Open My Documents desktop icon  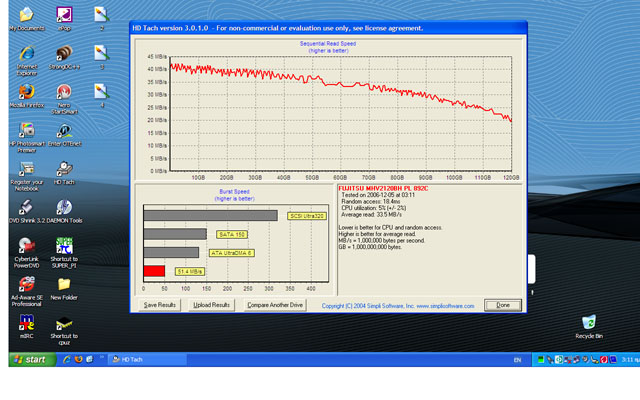[27, 19]
